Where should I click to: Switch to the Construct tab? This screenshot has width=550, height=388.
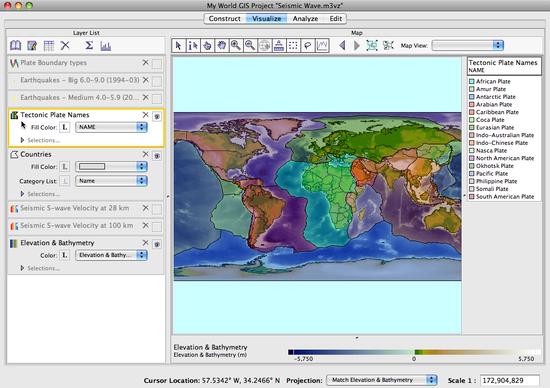click(224, 19)
